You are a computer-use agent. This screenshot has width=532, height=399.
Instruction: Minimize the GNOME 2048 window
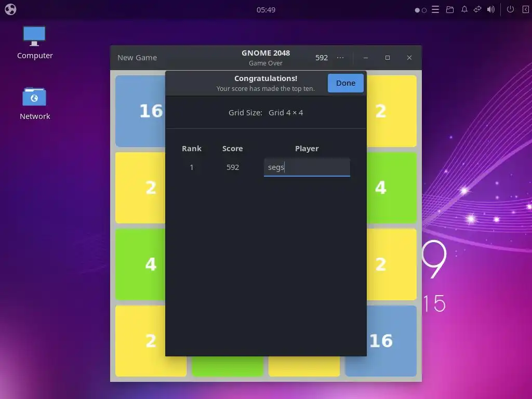tap(365, 58)
